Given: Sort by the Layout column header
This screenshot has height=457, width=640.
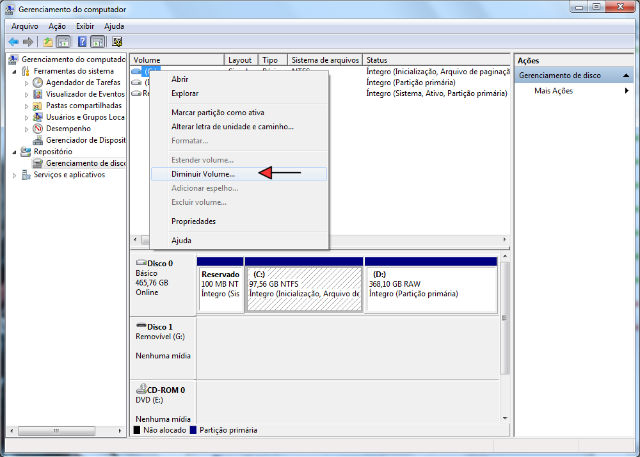Looking at the screenshot, I should click(x=241, y=60).
